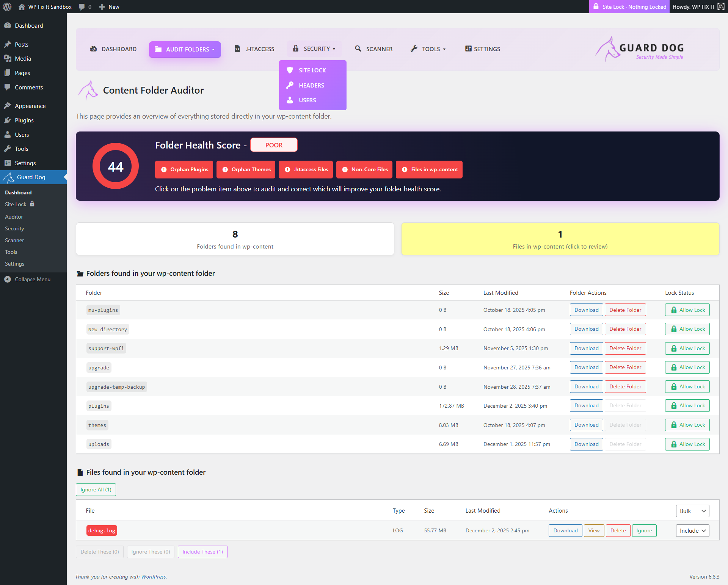
Task: Click the Headers key icon in dropdown
Action: (x=290, y=85)
